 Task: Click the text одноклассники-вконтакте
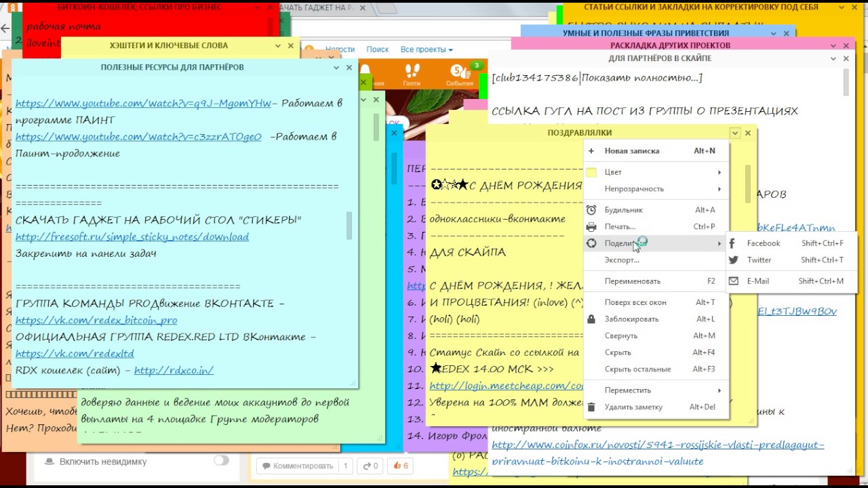[x=497, y=219]
